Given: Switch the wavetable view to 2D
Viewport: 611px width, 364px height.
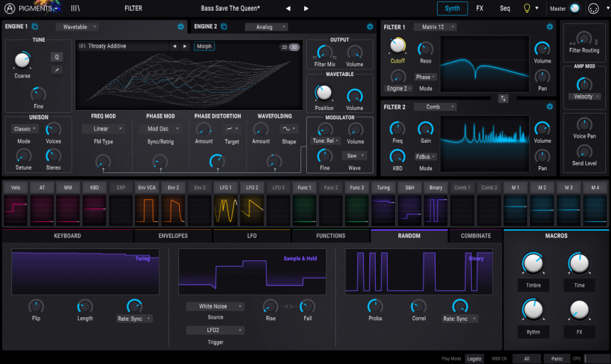Looking at the screenshot, I should tap(283, 47).
